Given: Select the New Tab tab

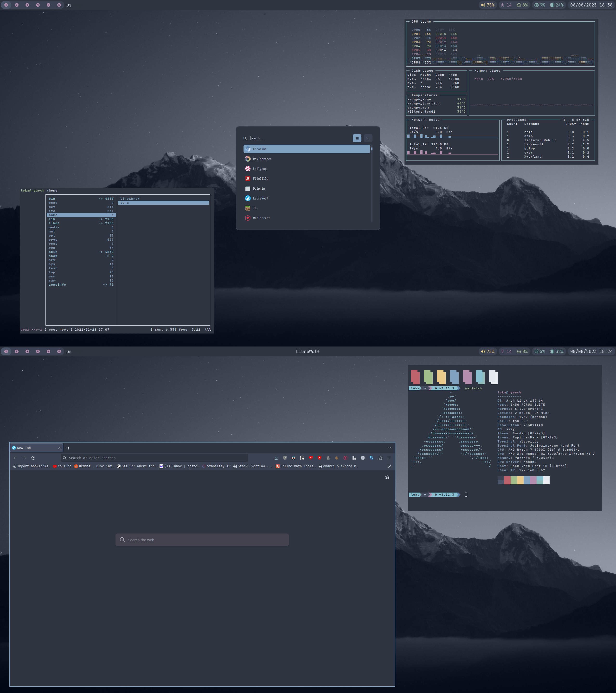Looking at the screenshot, I should 37,448.
